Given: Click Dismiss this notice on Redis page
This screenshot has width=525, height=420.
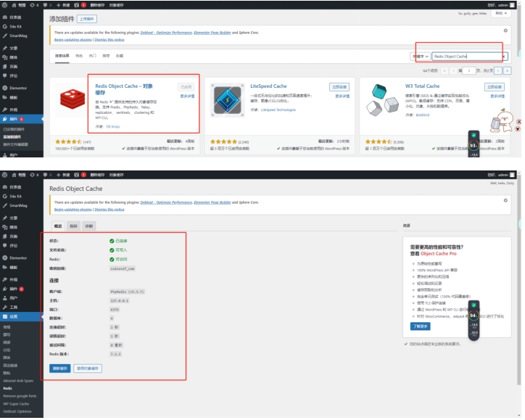Looking at the screenshot, I should tap(109, 210).
